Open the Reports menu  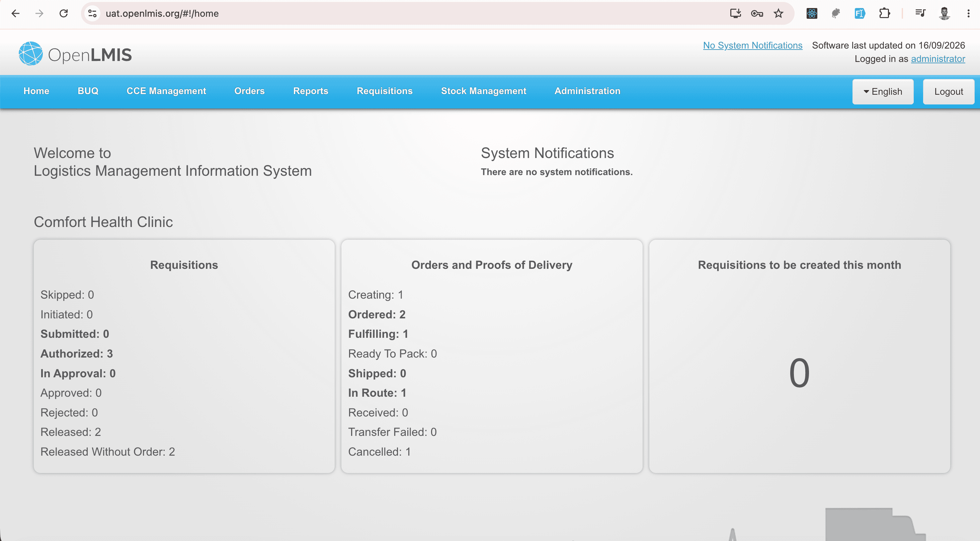311,91
